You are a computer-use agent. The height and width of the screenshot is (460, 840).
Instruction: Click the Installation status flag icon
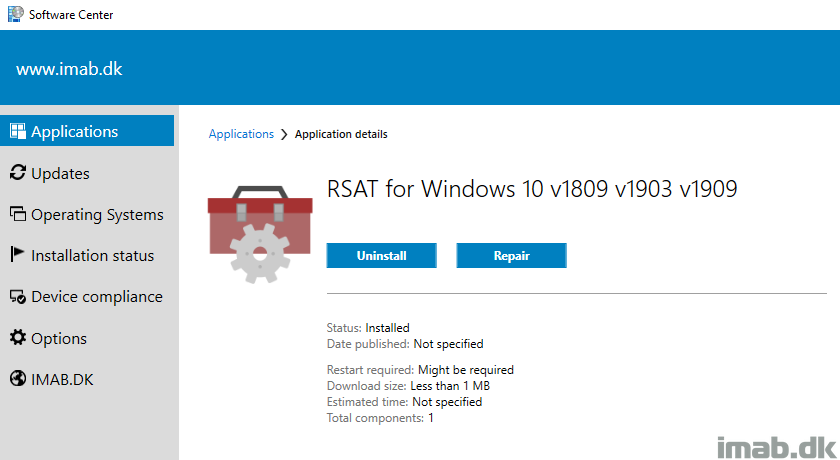pos(18,254)
